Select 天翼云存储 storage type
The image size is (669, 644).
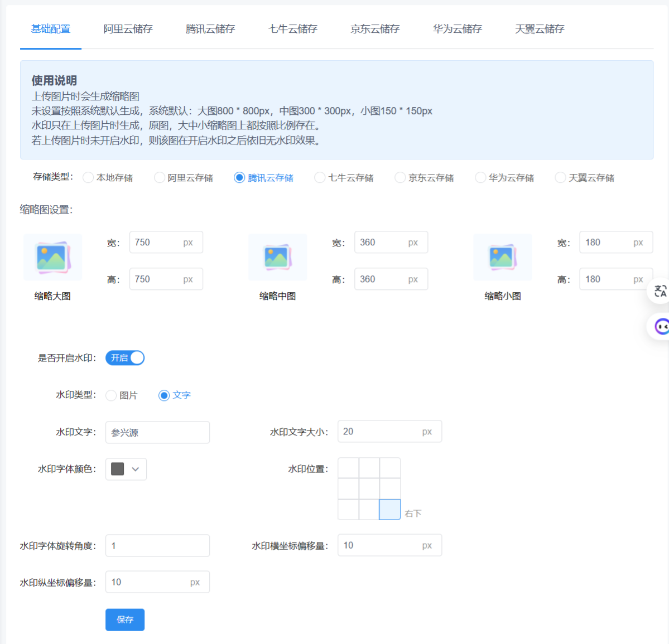click(560, 177)
